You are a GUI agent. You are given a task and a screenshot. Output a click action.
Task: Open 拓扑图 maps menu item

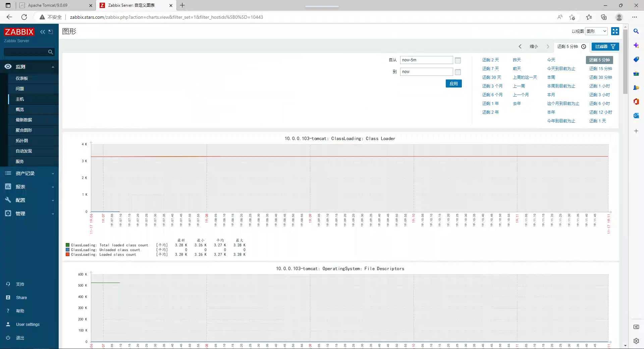coord(22,141)
